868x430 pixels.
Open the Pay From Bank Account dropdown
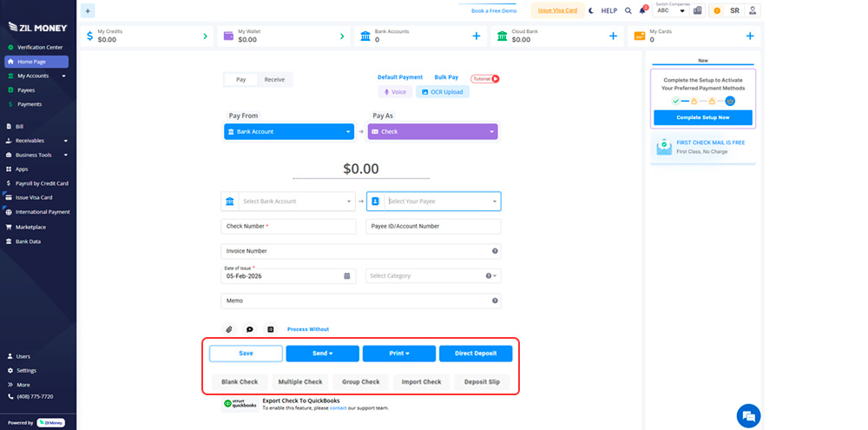(x=289, y=132)
